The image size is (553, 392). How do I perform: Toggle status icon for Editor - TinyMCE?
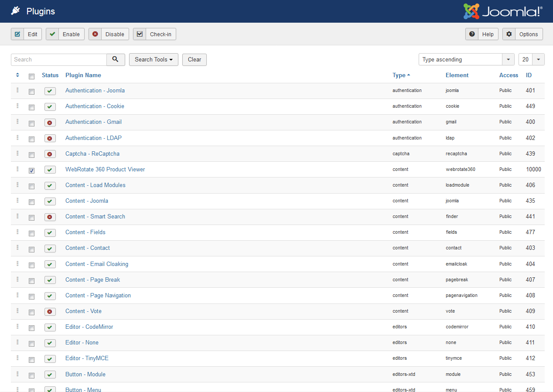50,359
